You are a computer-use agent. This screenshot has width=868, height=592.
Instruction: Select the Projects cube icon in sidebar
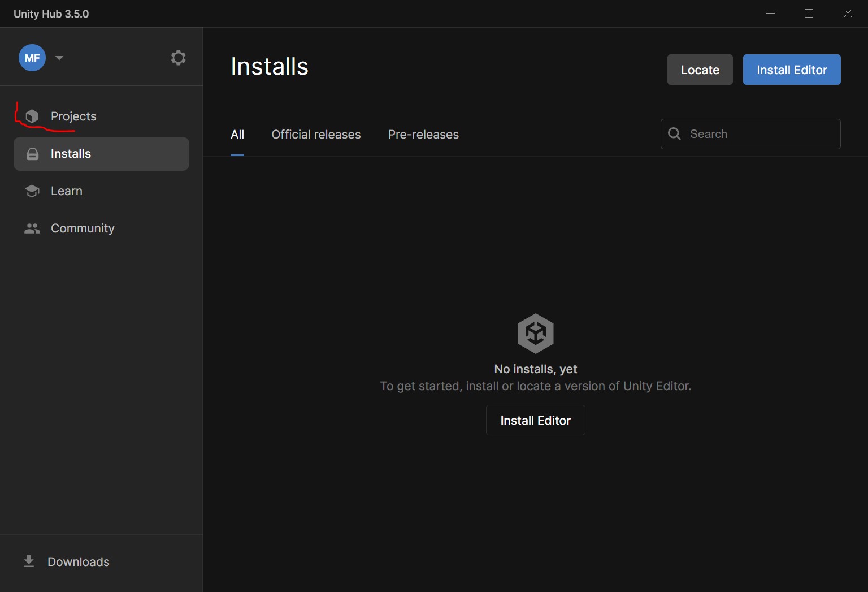(x=32, y=116)
